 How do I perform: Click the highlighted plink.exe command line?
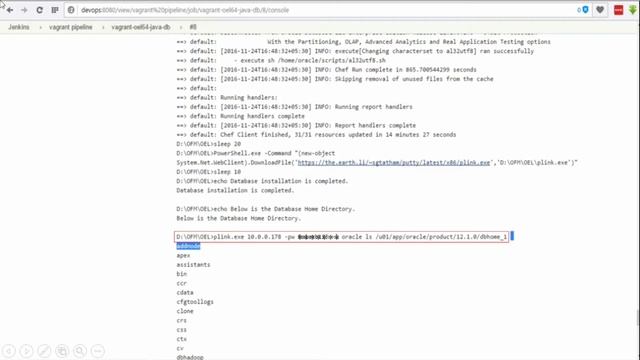342,237
